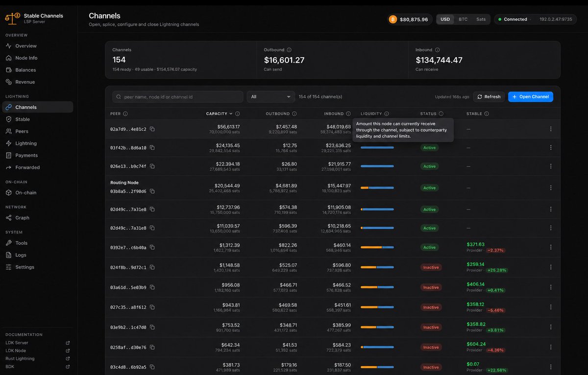Screen dimensions: 588x375
Task: Copy the node id 03c4d8..6b92a5
Action: [152, 367]
